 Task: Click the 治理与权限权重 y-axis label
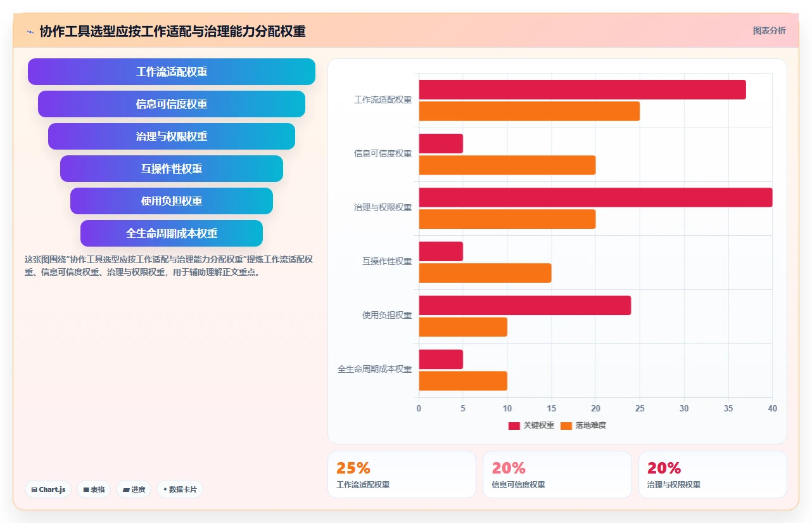pyautogui.click(x=383, y=207)
